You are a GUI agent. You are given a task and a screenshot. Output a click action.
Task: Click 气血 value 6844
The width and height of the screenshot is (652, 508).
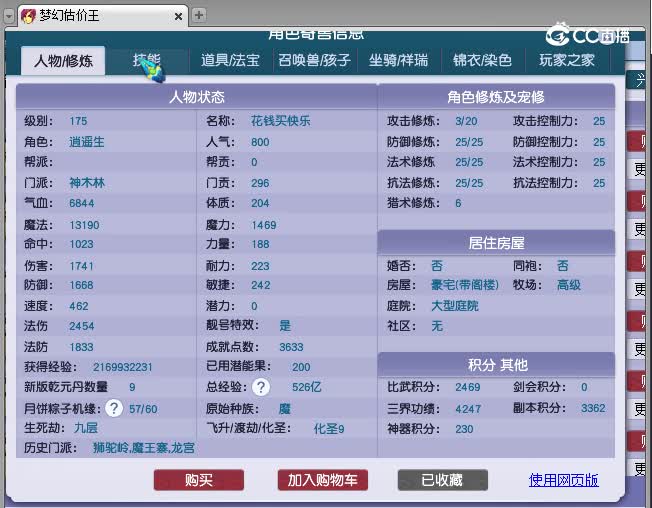coord(82,203)
